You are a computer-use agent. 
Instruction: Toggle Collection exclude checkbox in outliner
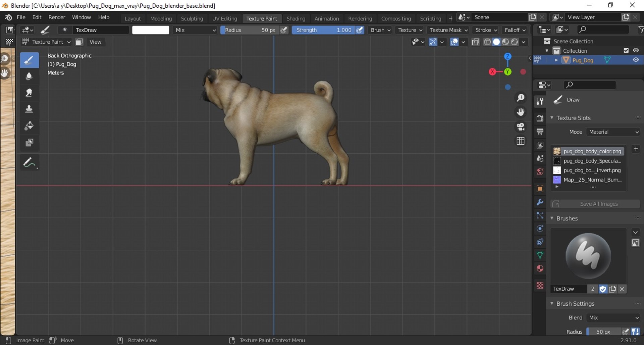626,50
